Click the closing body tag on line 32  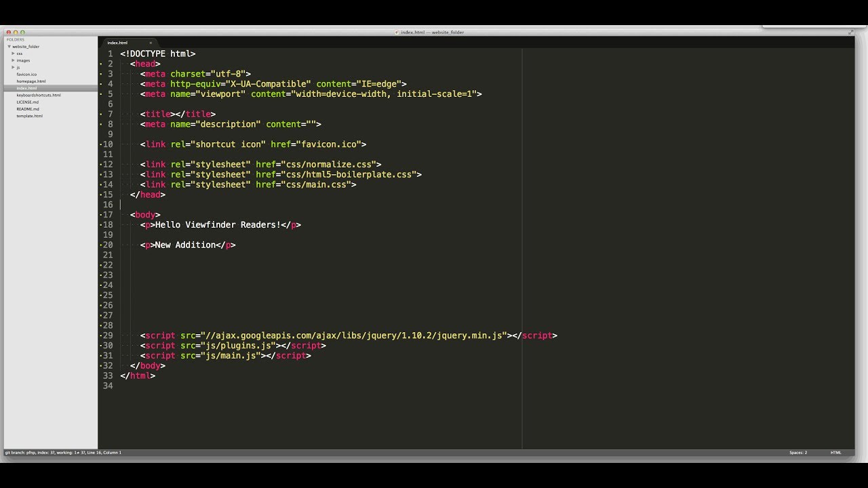pyautogui.click(x=148, y=365)
